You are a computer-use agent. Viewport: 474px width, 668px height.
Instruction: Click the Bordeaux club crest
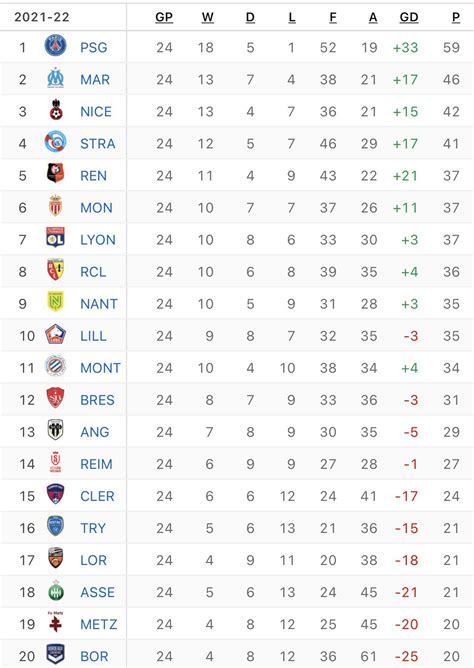[x=55, y=654]
